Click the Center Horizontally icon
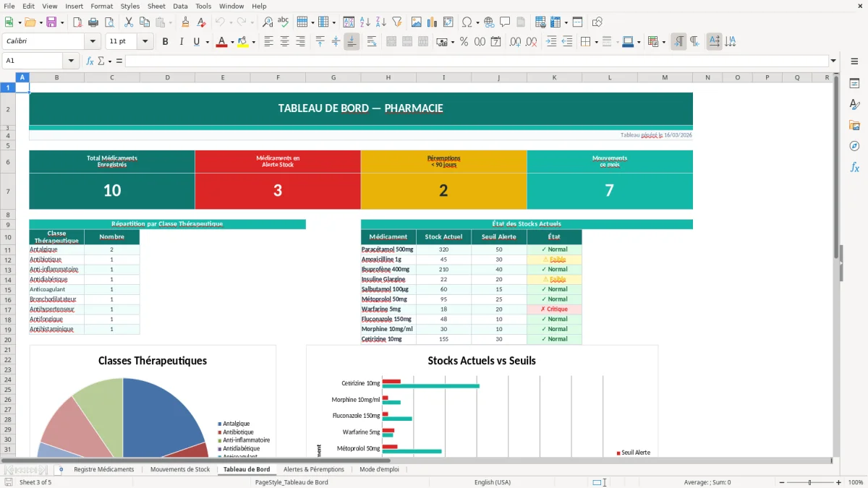The image size is (868, 488). coord(284,42)
